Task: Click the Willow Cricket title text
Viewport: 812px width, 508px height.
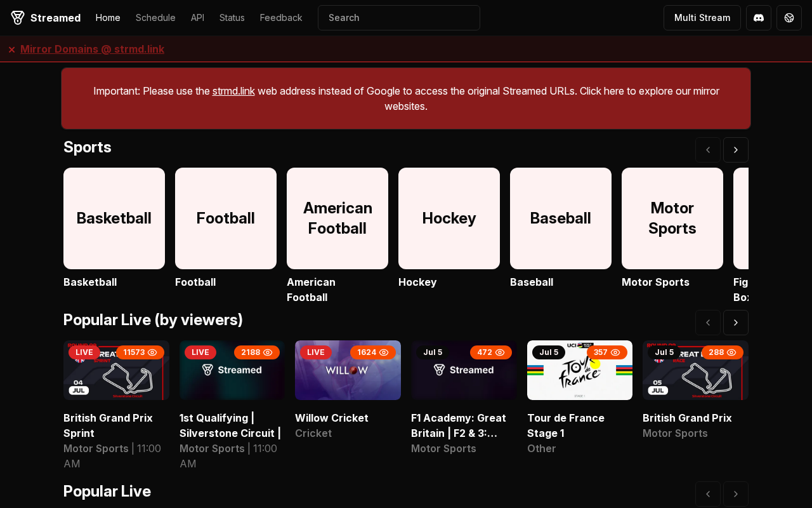Action: pyautogui.click(x=332, y=418)
